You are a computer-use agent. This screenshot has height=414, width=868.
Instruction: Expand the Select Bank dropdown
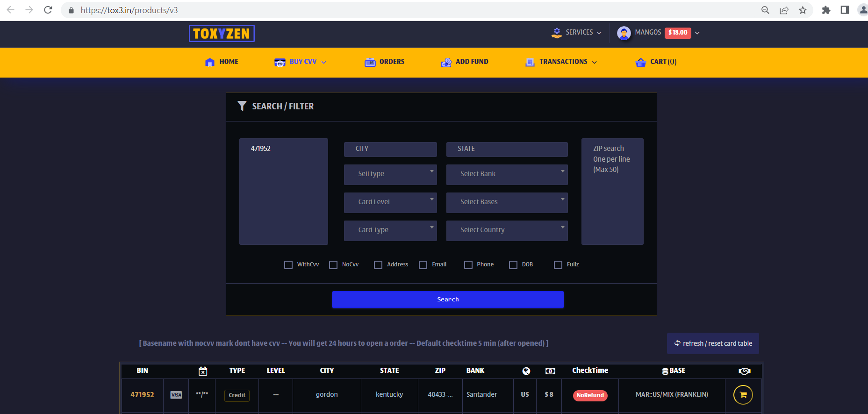(x=507, y=174)
